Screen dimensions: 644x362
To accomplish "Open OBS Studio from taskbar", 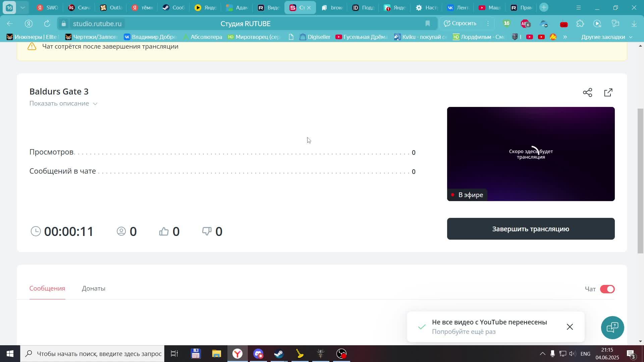I will pyautogui.click(x=341, y=354).
